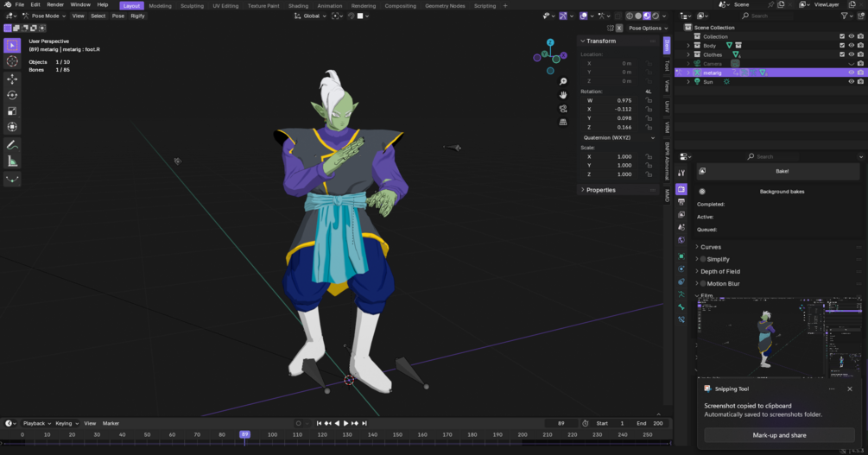Select the Breakdowner pose tool
This screenshot has width=868, height=455.
point(12,179)
